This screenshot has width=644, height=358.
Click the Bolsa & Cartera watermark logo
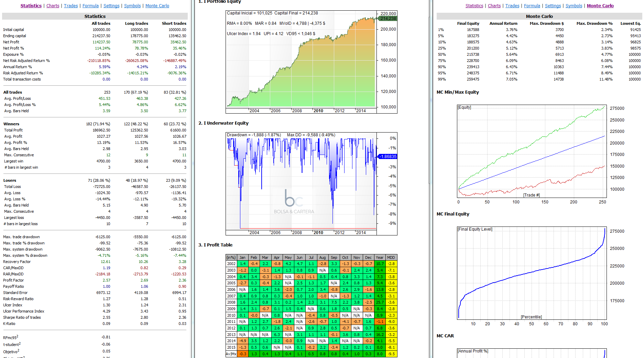[294, 202]
